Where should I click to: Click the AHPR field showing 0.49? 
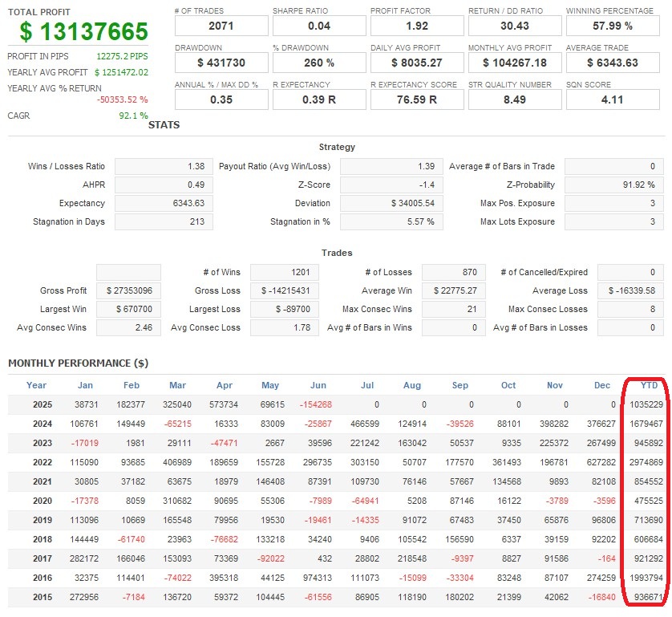coord(164,185)
